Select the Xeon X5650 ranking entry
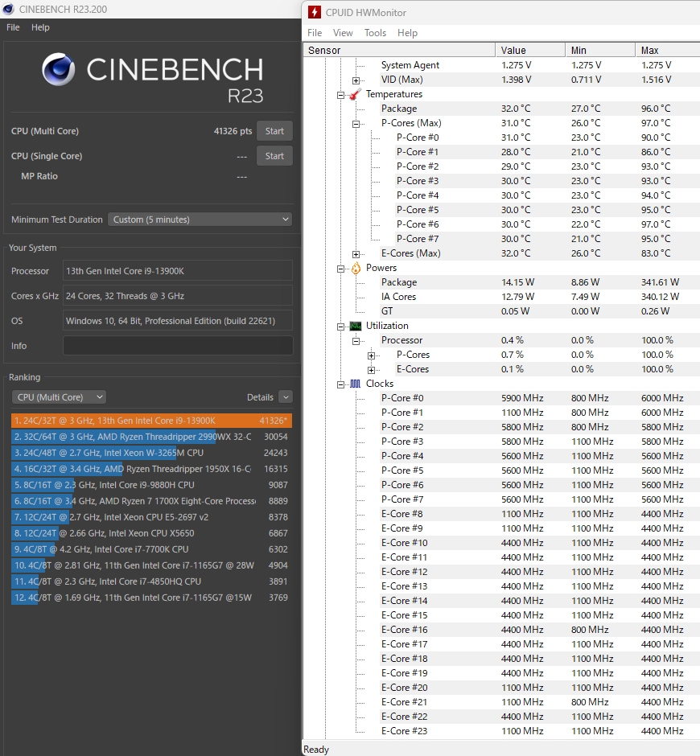Screen dimensions: 700x756 (x=151, y=533)
